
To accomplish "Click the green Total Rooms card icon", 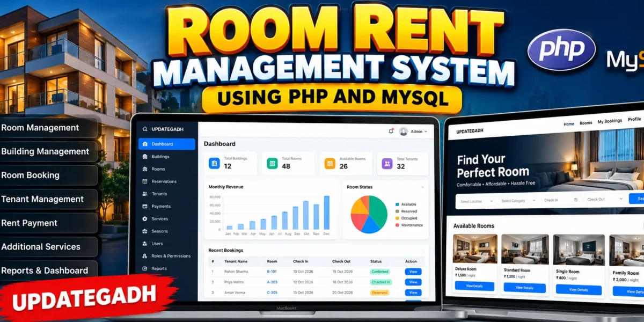I will coord(272,164).
